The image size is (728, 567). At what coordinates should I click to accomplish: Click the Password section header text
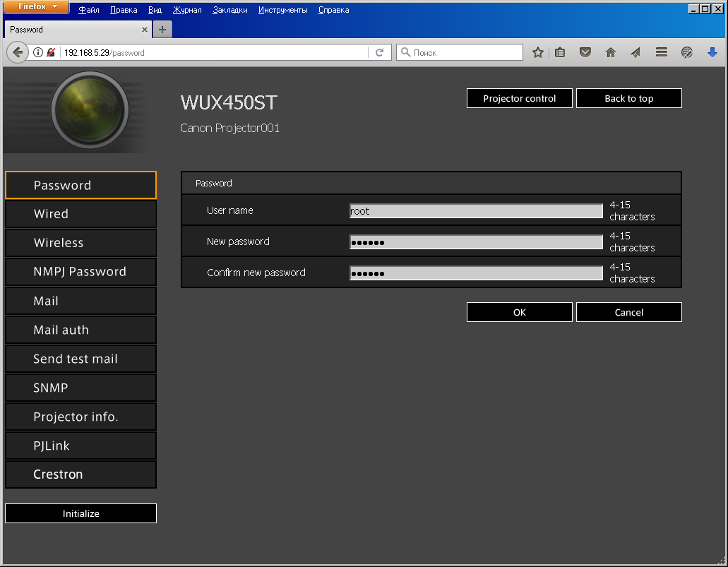[x=213, y=184]
